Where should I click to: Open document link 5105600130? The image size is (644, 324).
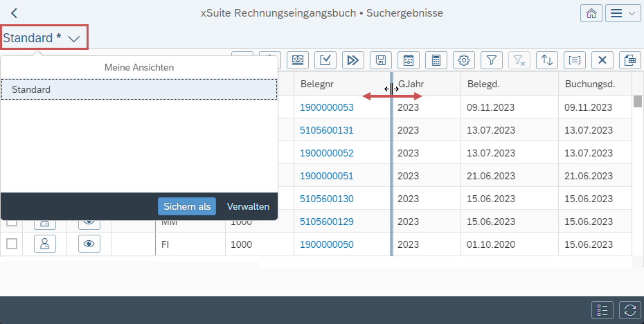pyautogui.click(x=327, y=199)
